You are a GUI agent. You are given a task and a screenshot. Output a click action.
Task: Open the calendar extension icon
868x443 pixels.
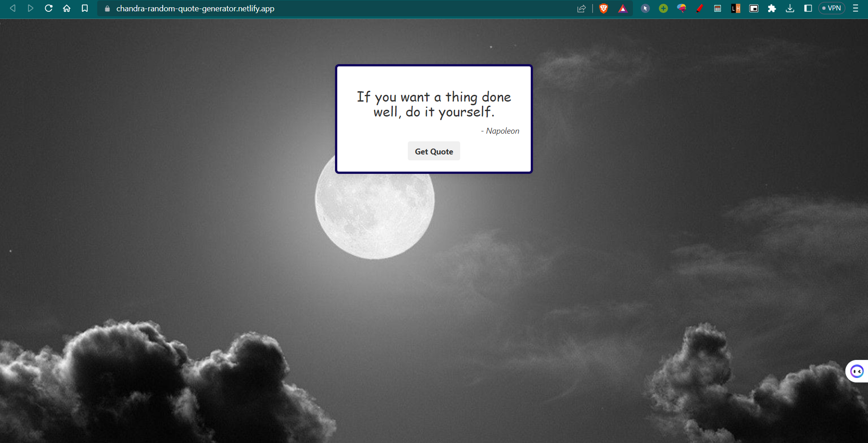pos(717,8)
